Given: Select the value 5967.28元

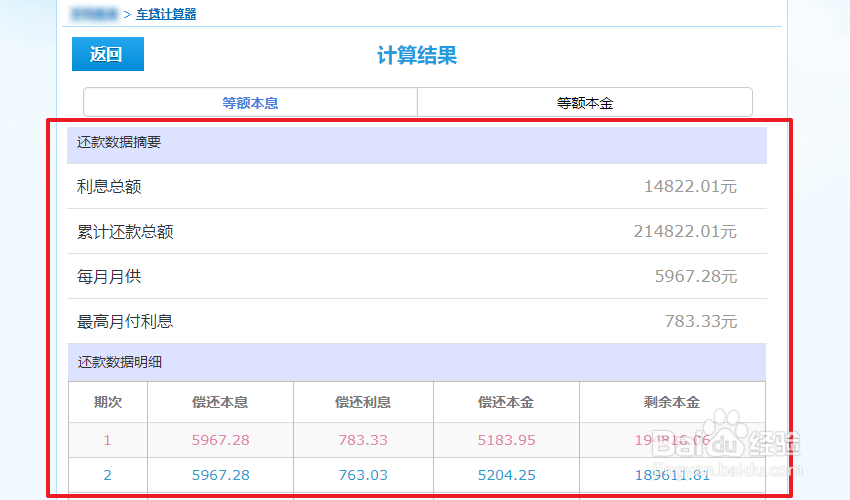Looking at the screenshot, I should click(696, 277).
